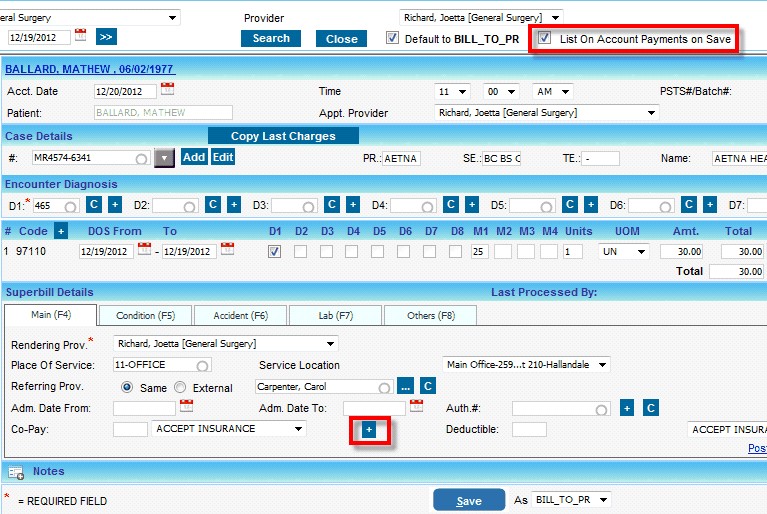This screenshot has height=514, width=767.
Task: Click the double-arrow next button beside top date
Action: (x=106, y=37)
